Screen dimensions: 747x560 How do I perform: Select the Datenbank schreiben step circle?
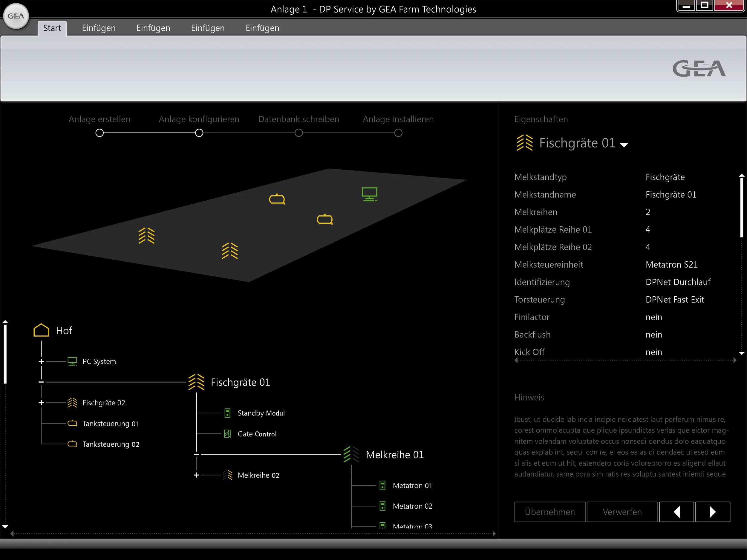click(x=299, y=133)
